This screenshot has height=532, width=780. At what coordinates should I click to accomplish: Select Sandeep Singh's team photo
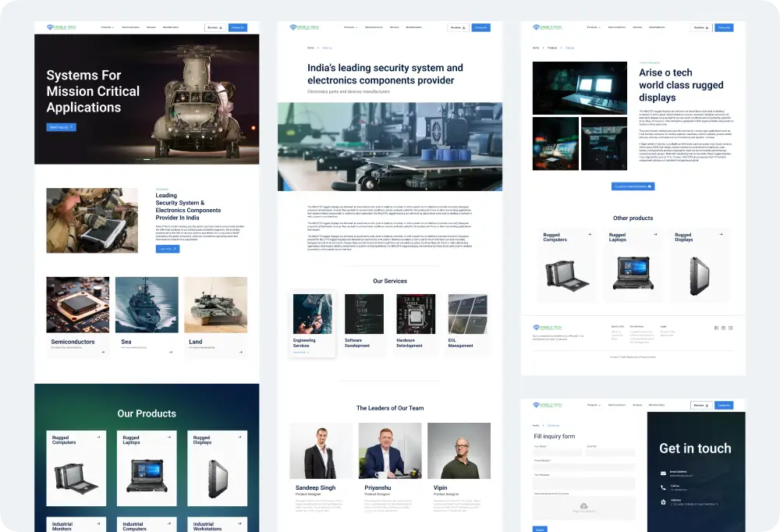321,451
